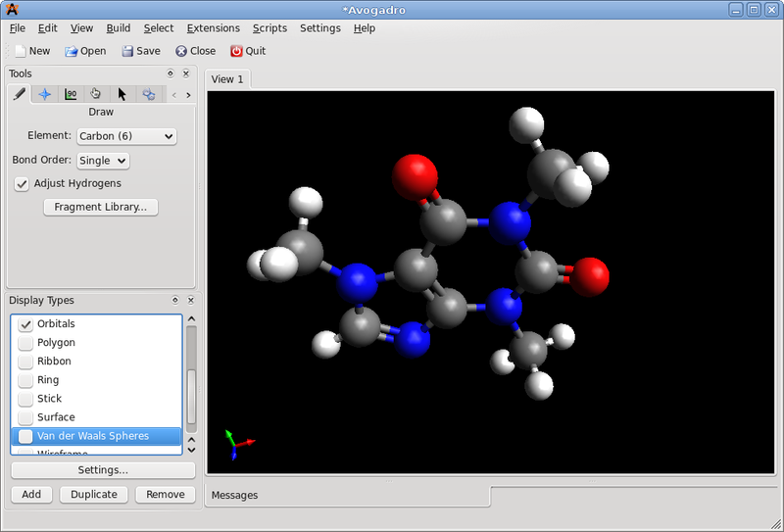Select the Navigate tool star icon
This screenshot has width=784, height=532.
(45, 94)
